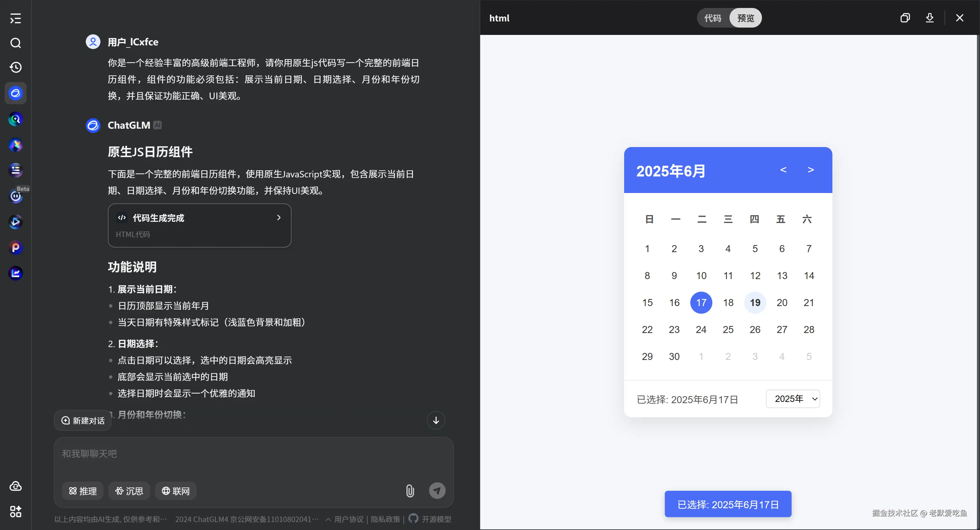
Task: Switch to the 代码 tab
Action: click(713, 18)
